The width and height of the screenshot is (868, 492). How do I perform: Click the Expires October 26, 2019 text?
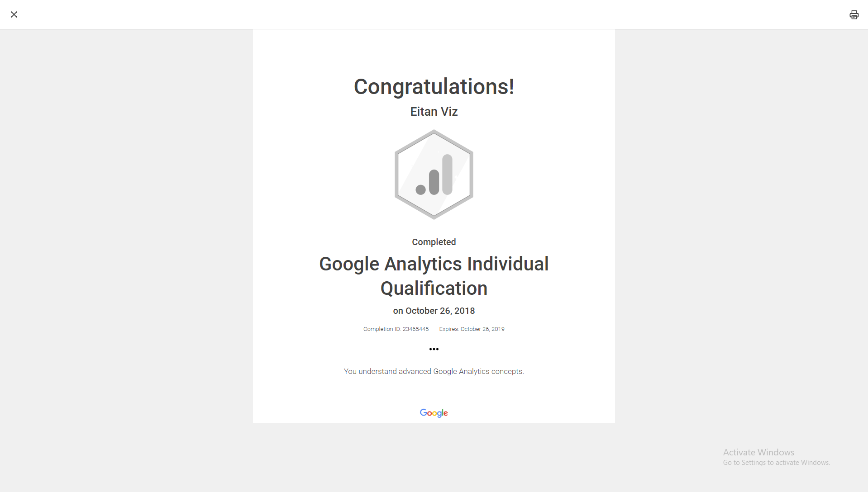(472, 329)
